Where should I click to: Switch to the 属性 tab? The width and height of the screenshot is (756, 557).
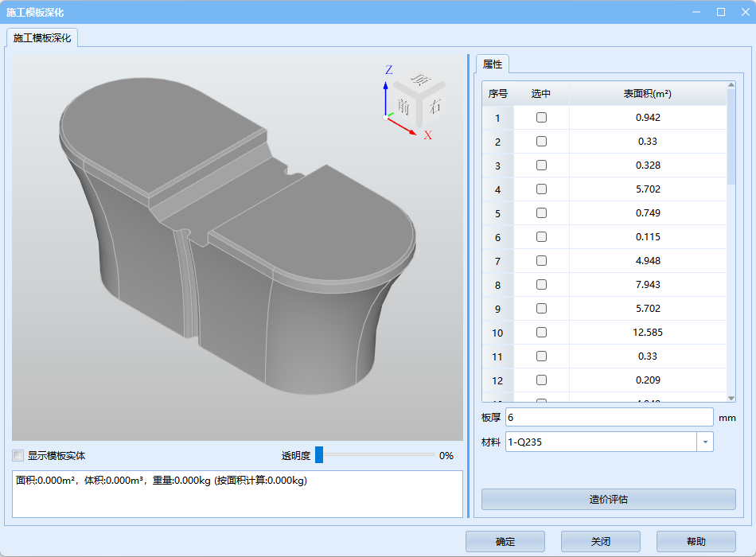pyautogui.click(x=493, y=64)
